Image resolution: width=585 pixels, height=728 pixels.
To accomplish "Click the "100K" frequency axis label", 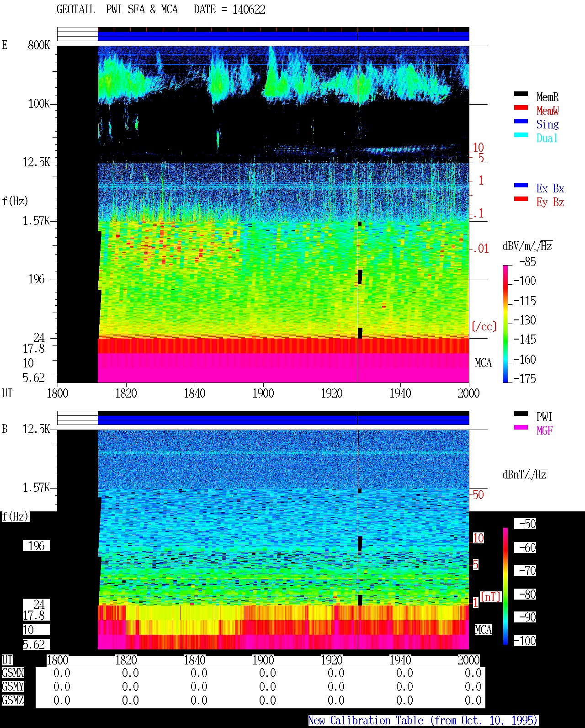I will pyautogui.click(x=39, y=104).
